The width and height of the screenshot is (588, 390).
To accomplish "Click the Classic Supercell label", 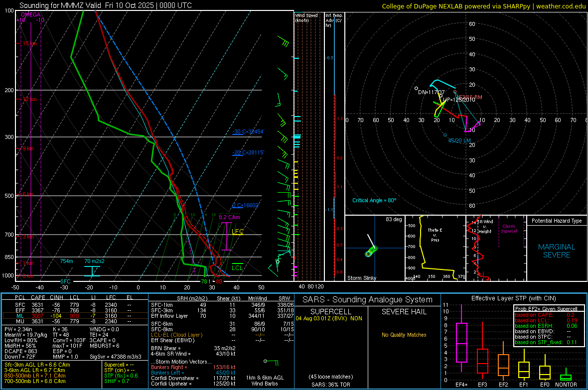I will (509, 229).
